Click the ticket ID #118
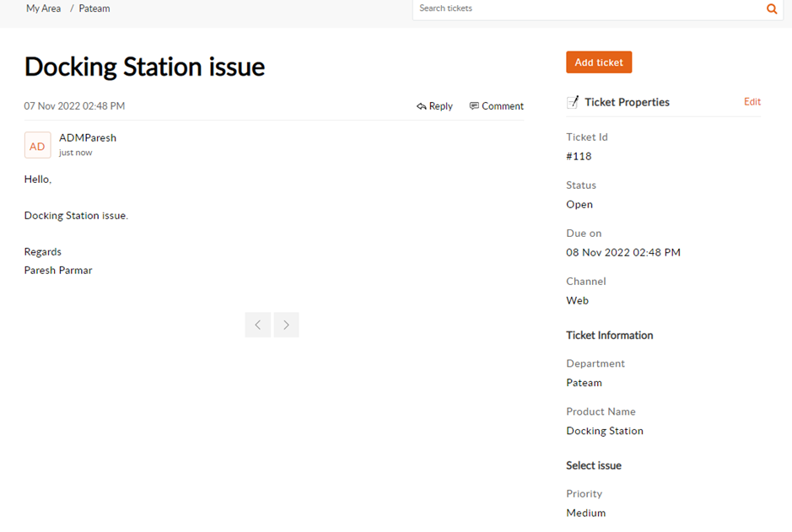This screenshot has width=792, height=532. point(579,156)
